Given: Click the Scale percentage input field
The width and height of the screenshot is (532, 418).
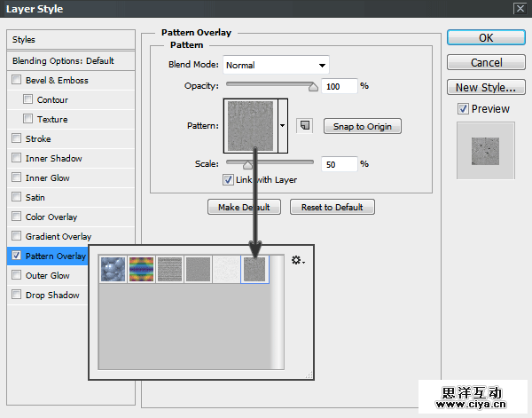Looking at the screenshot, I should point(339,164).
